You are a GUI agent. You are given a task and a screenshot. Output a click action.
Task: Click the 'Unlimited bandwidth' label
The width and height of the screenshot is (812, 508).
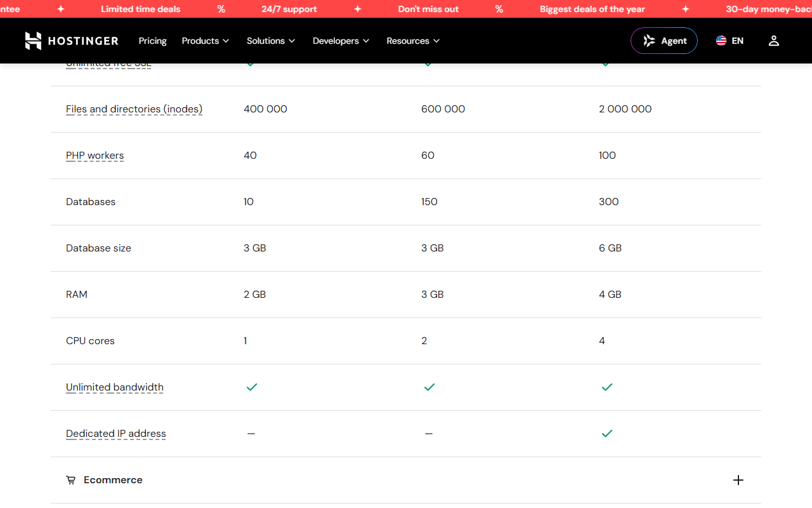tap(115, 387)
